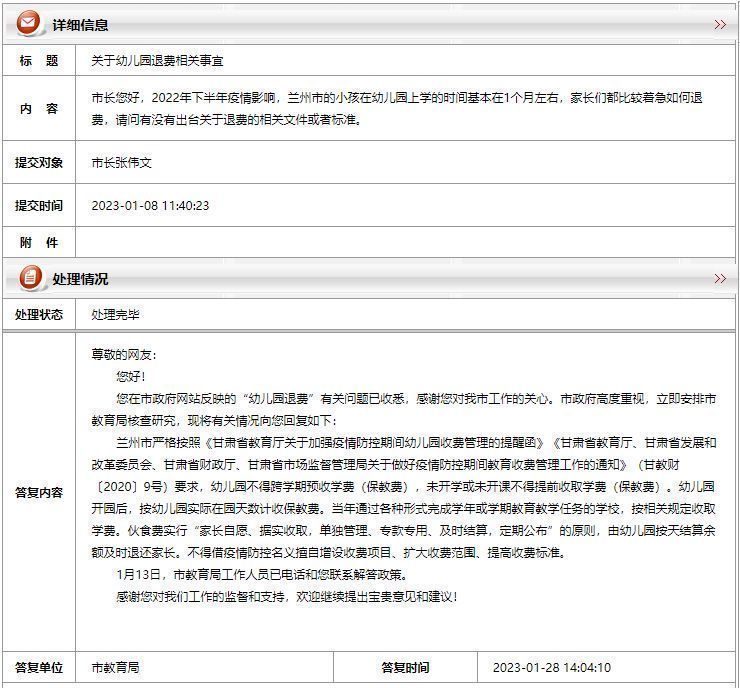Click the 提交时间 label
This screenshot has height=688, width=740.
pyautogui.click(x=39, y=205)
